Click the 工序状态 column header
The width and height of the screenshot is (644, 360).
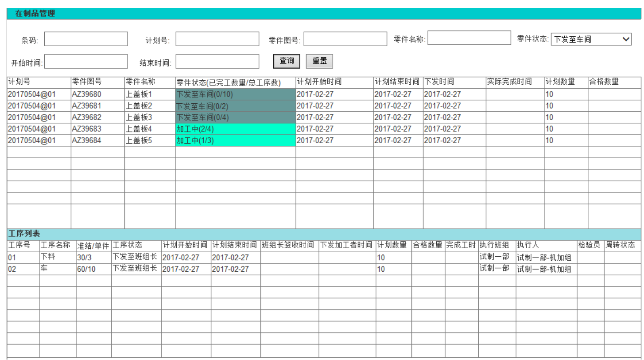[x=136, y=245]
